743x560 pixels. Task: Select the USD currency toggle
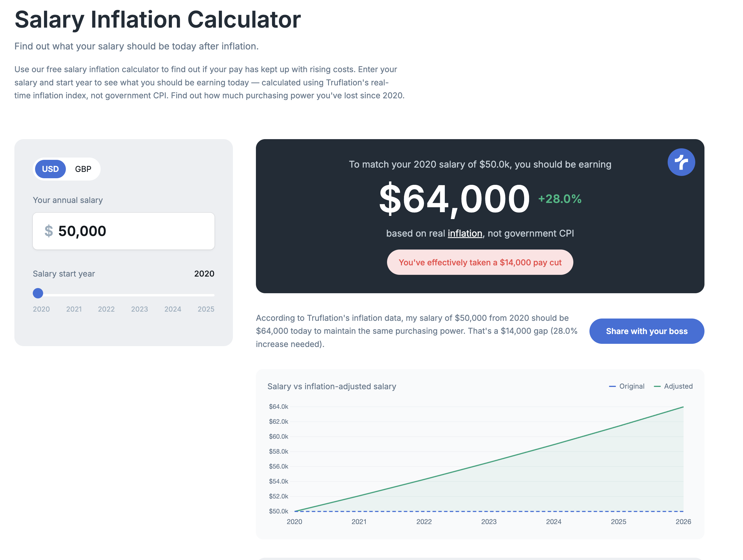[x=50, y=169]
